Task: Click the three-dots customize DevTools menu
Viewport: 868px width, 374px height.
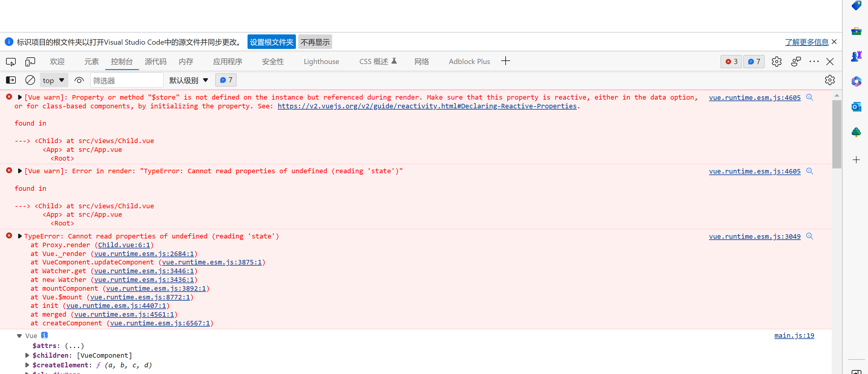Action: [814, 62]
